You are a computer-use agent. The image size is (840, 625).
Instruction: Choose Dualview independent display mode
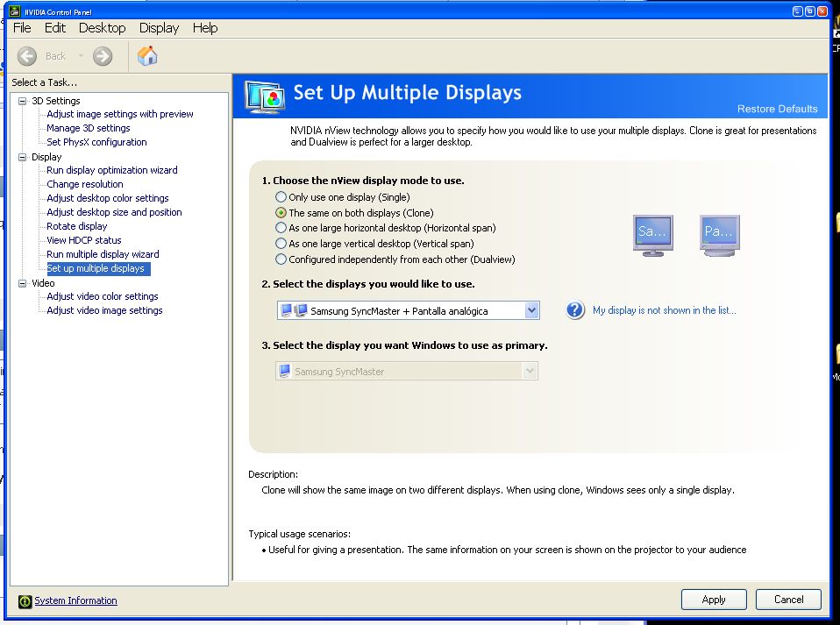[281, 259]
